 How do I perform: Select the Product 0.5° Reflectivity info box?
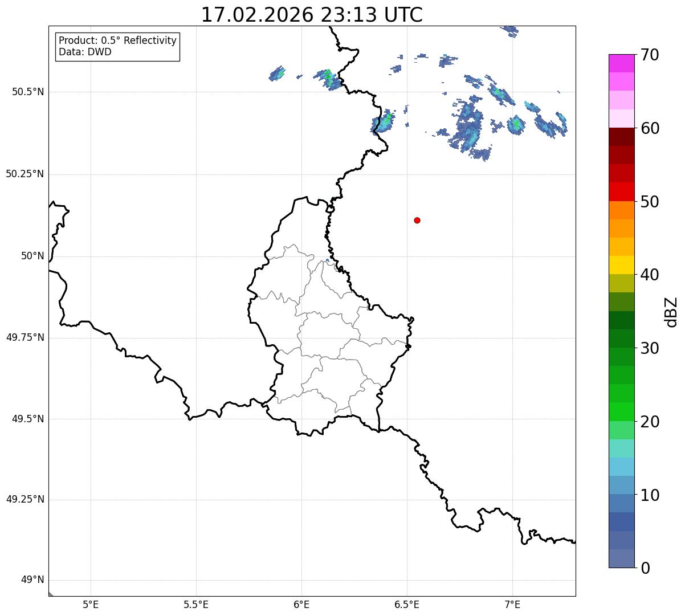117,46
